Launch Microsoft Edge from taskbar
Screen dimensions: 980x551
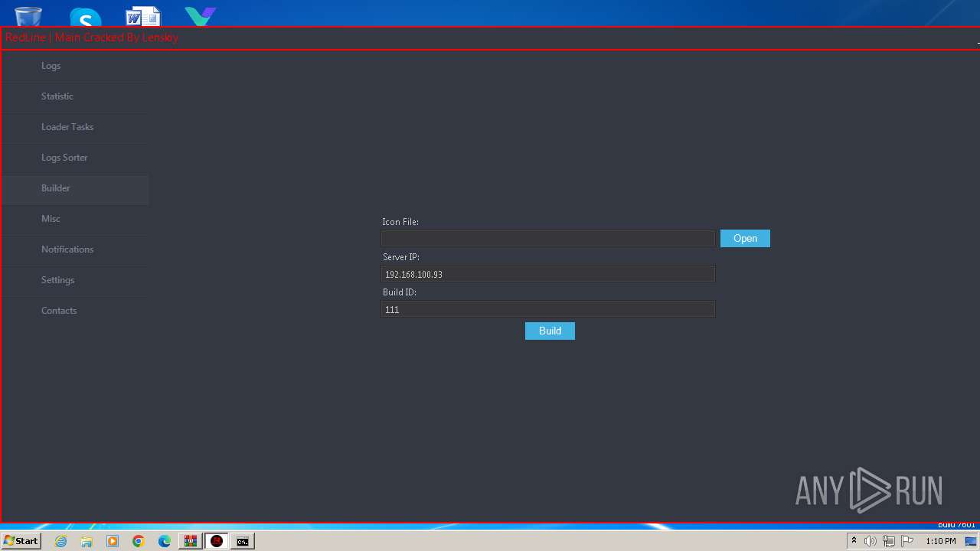[165, 541]
